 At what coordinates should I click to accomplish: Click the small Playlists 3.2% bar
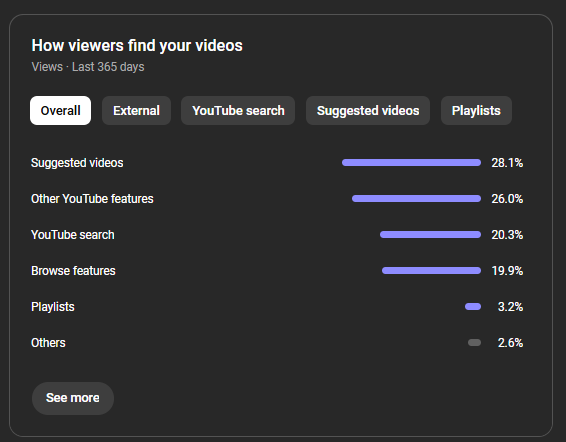pyautogui.click(x=473, y=307)
